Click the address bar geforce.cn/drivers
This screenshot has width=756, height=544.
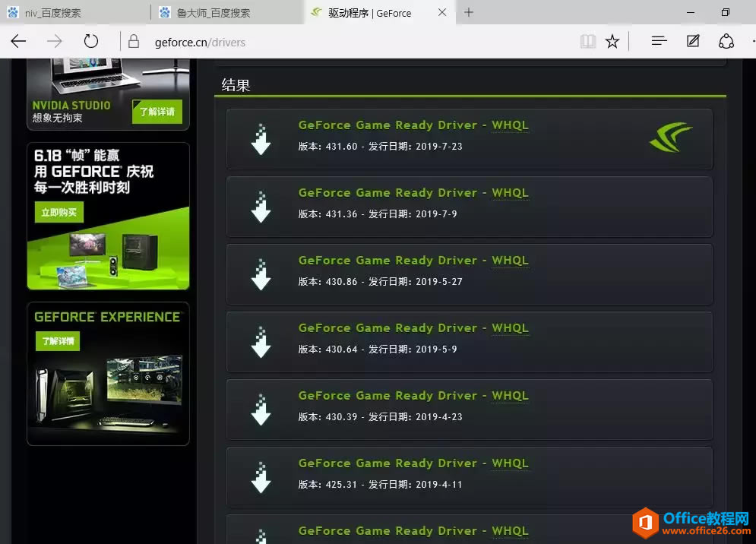pyautogui.click(x=200, y=43)
